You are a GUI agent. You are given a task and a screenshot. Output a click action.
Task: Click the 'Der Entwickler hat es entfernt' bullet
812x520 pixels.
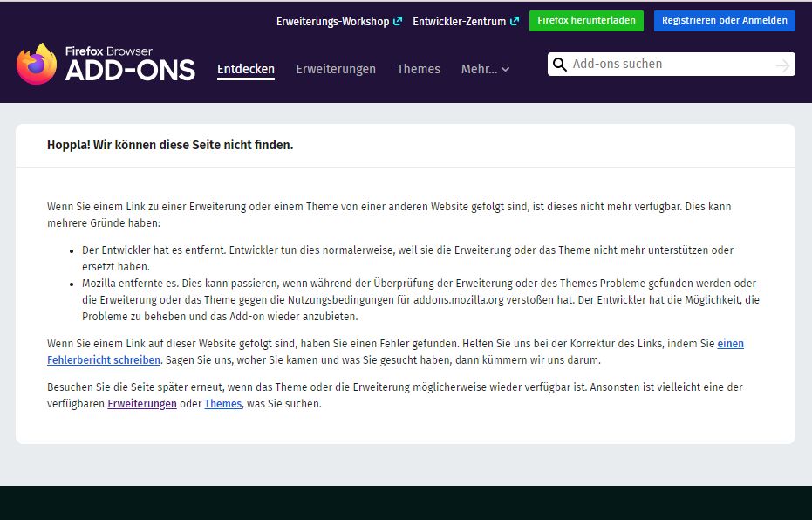pos(407,258)
